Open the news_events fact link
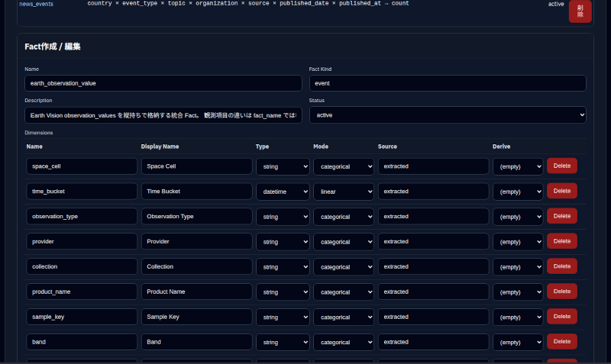Viewport: 611px width, 364px height. (36, 4)
